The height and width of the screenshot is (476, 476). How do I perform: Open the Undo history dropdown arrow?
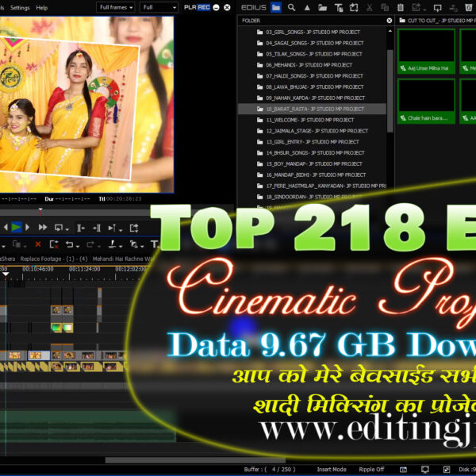coord(78,246)
